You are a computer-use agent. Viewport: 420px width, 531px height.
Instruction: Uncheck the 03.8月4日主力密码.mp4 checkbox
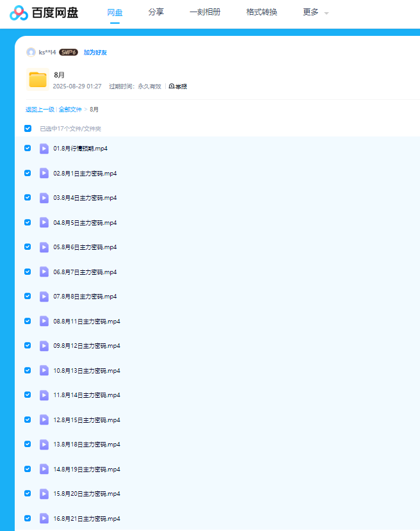(28, 197)
